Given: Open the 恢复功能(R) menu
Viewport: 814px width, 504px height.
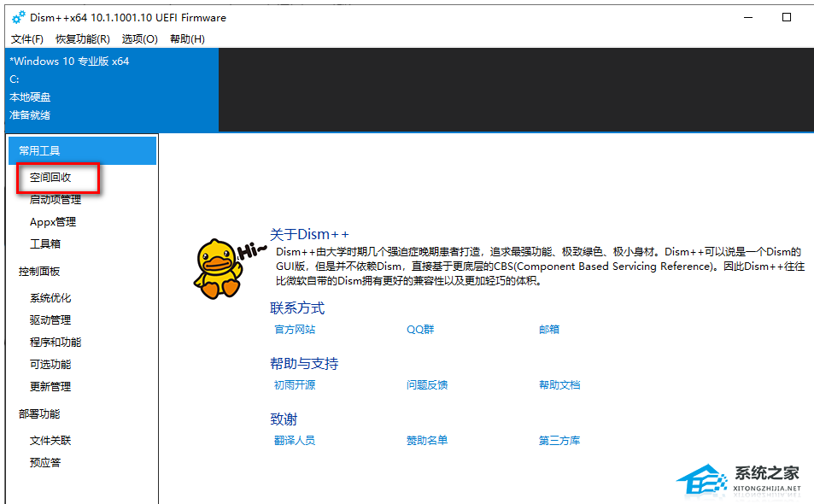Looking at the screenshot, I should pyautogui.click(x=83, y=39).
